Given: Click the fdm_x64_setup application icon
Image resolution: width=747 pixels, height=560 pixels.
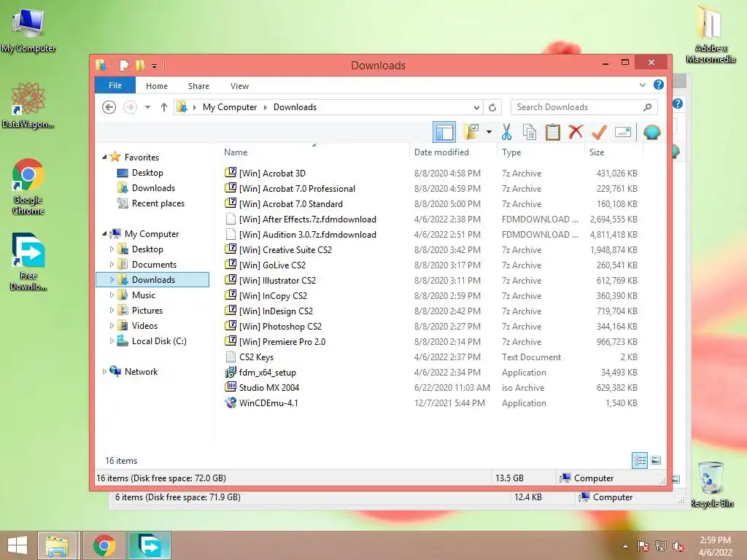Looking at the screenshot, I should click(231, 372).
